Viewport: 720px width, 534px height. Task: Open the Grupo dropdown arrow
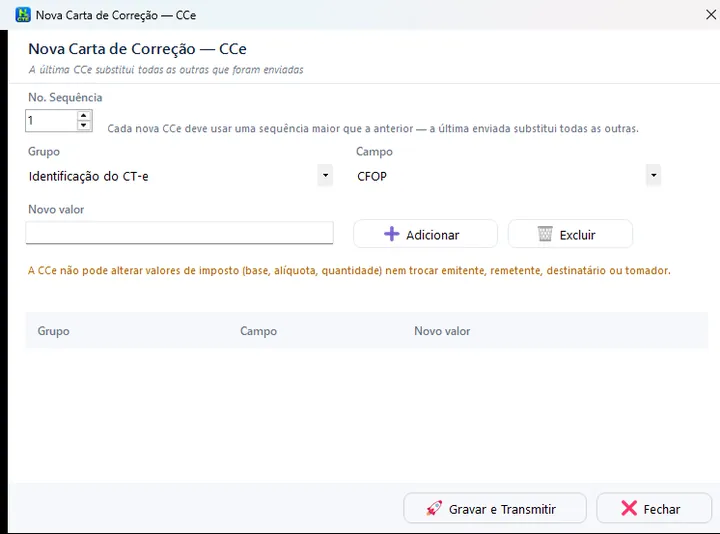325,175
